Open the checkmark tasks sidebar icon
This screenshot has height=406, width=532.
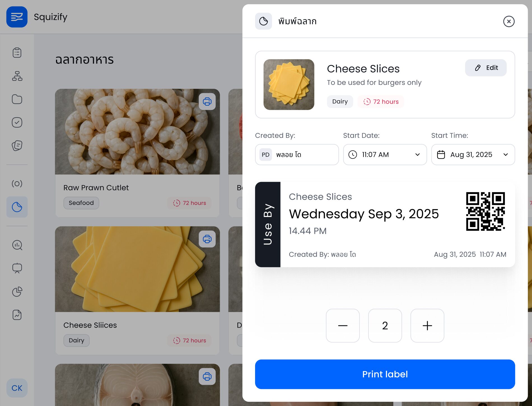click(x=17, y=122)
